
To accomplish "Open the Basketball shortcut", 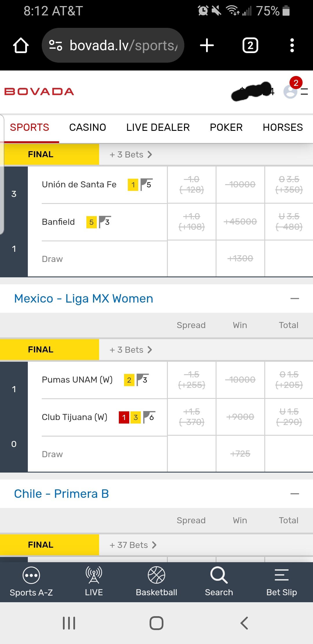I will 156,582.
